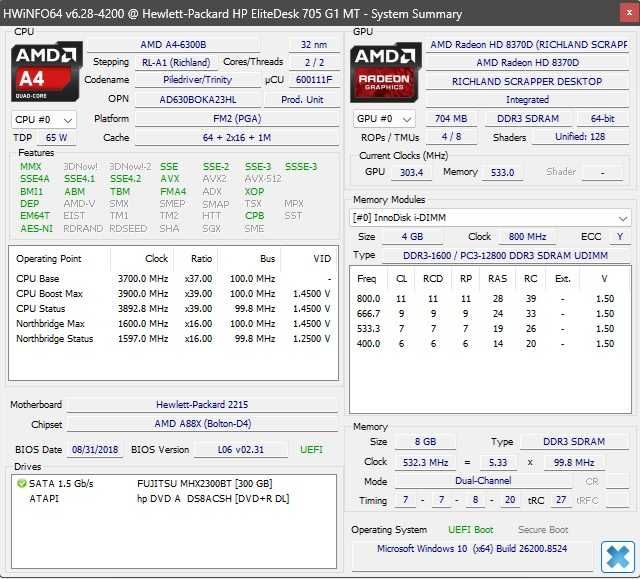Click the ECC Y value

point(620,237)
